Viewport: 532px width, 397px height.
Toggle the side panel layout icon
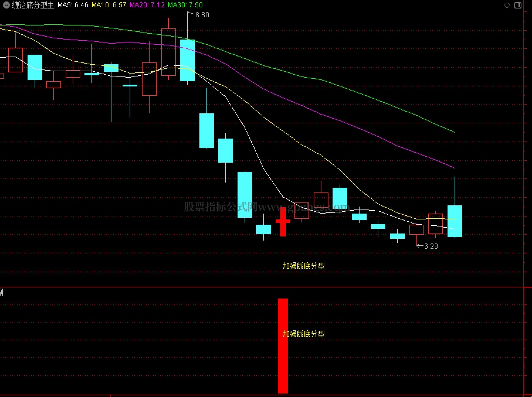518,5
